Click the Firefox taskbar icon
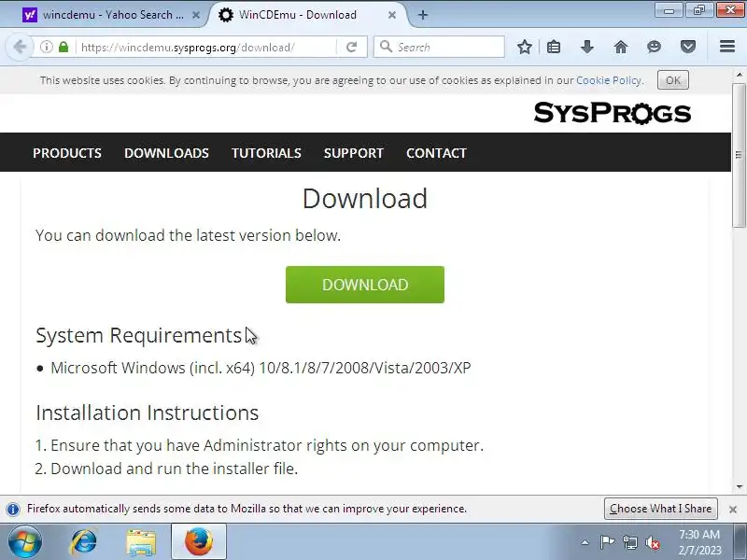The height and width of the screenshot is (560, 747). (x=199, y=542)
